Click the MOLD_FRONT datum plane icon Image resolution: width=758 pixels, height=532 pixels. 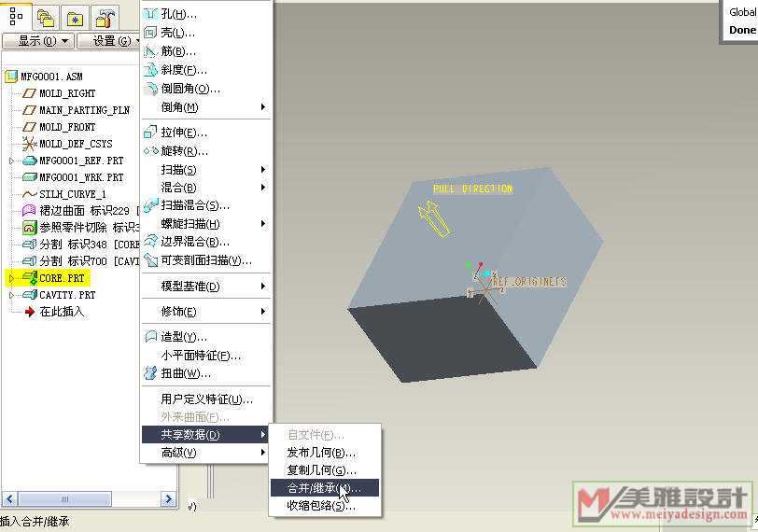[30, 127]
